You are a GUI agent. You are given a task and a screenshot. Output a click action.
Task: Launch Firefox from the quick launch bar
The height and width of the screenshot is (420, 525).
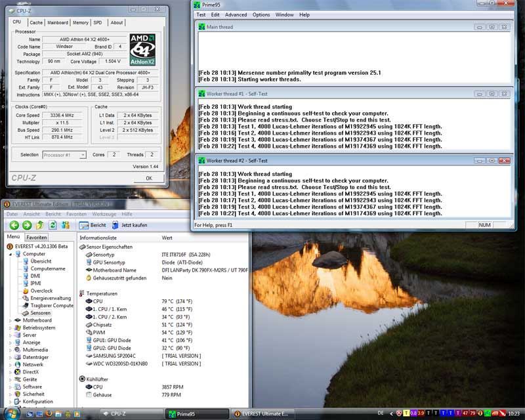(x=49, y=413)
